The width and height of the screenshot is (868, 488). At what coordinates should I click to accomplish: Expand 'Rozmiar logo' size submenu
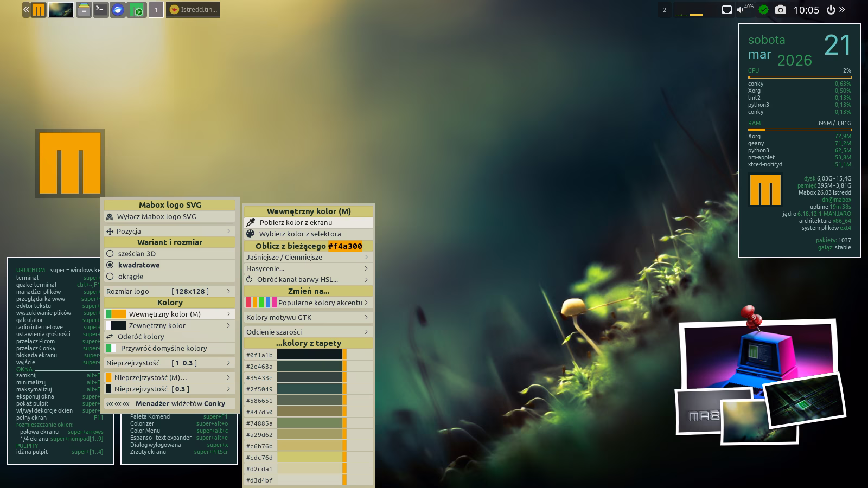[169, 291]
